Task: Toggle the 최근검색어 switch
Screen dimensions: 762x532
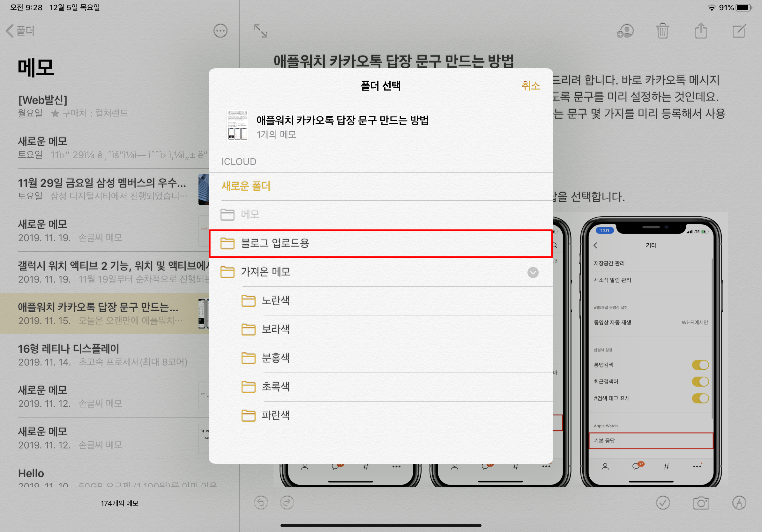Action: click(700, 381)
